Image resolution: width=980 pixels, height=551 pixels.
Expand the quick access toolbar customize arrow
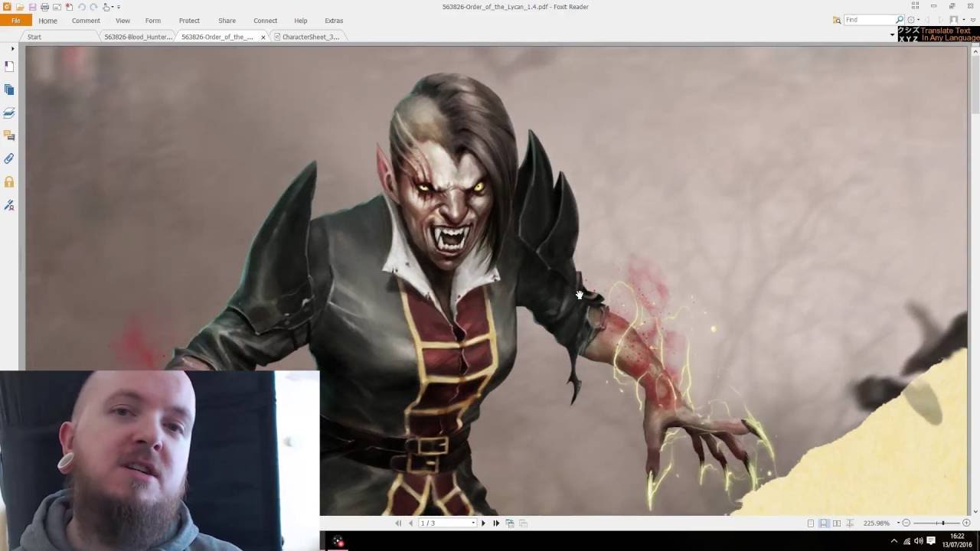[119, 7]
